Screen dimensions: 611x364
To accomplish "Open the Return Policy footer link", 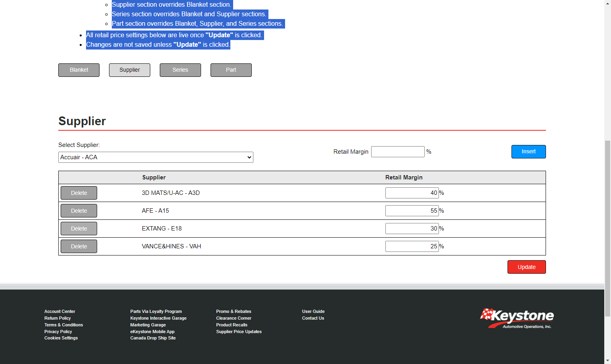I will (x=57, y=318).
